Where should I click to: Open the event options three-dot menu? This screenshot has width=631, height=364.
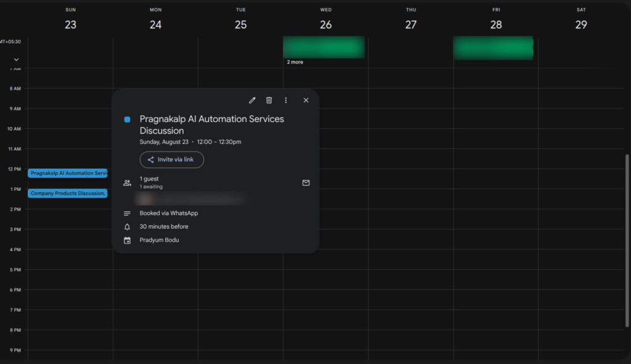286,100
